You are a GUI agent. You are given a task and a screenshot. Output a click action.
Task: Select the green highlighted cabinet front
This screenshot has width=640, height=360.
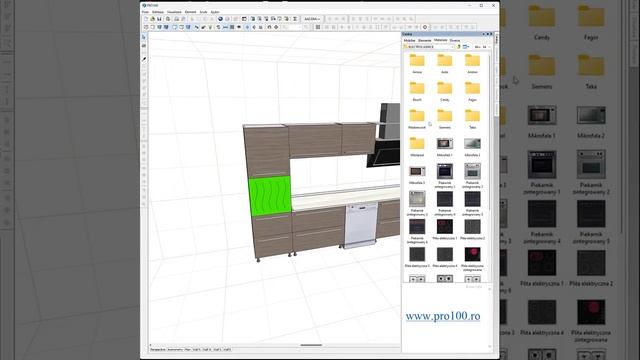click(270, 196)
